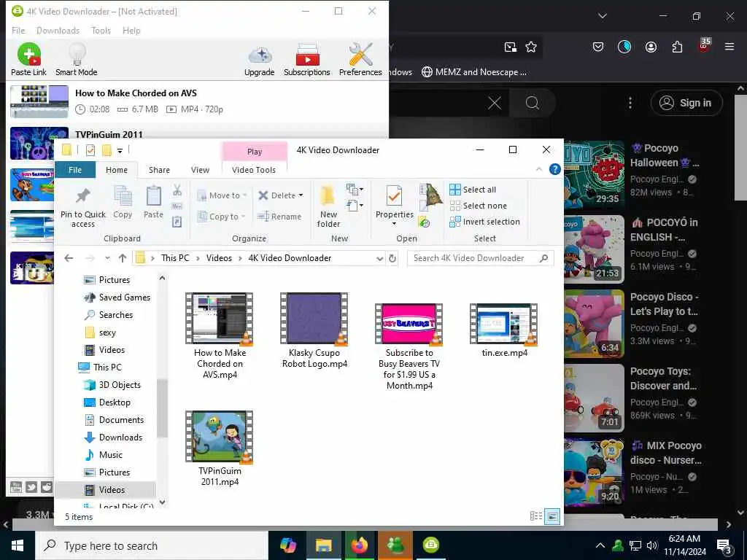Click Sign in on YouTube
Image resolution: width=747 pixels, height=560 pixels.
[686, 103]
